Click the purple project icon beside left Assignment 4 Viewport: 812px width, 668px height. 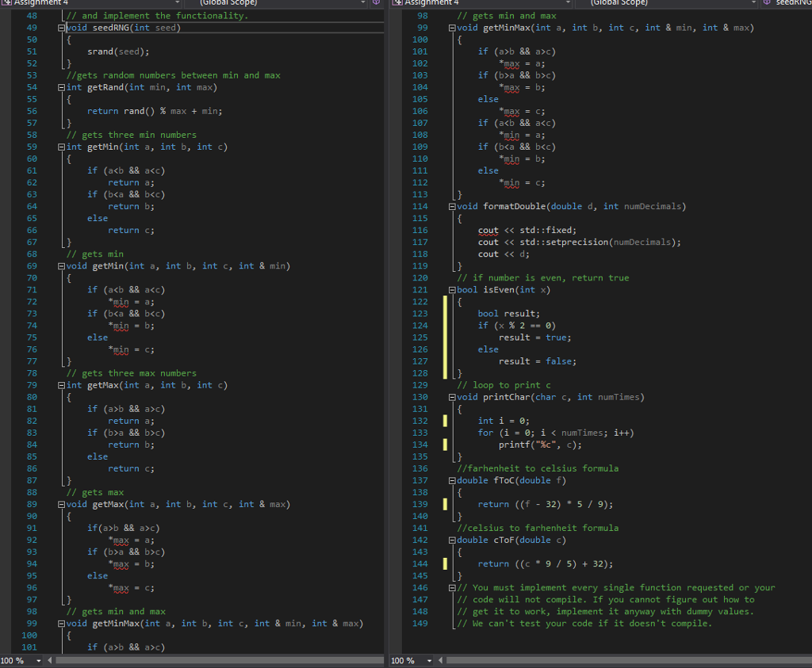pos(8,3)
